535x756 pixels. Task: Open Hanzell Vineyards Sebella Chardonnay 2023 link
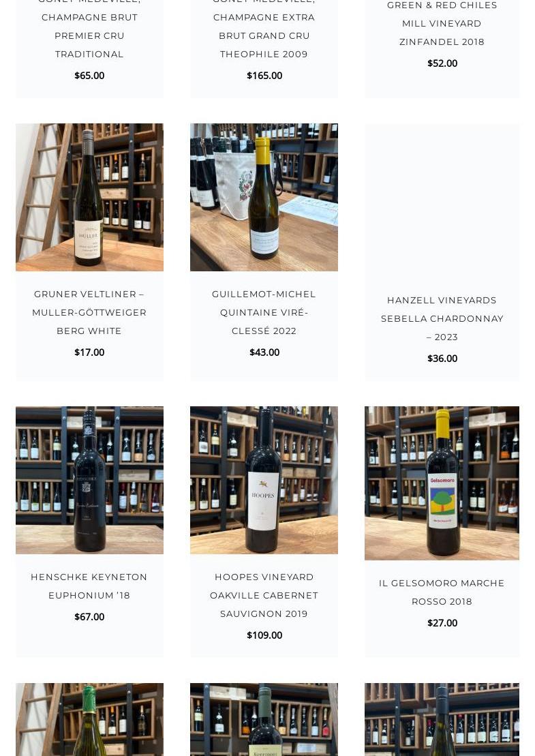point(442,319)
